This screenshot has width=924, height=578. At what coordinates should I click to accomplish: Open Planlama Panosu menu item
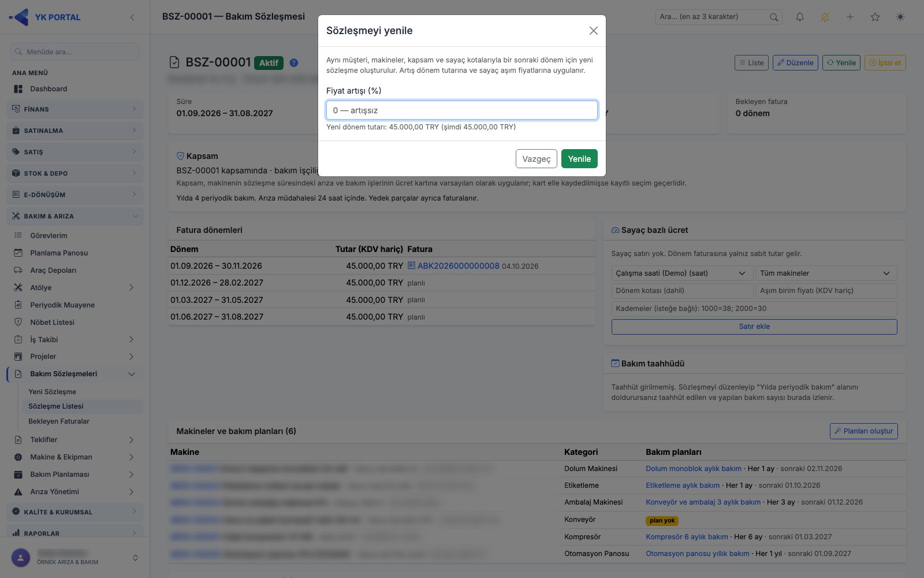point(75,253)
